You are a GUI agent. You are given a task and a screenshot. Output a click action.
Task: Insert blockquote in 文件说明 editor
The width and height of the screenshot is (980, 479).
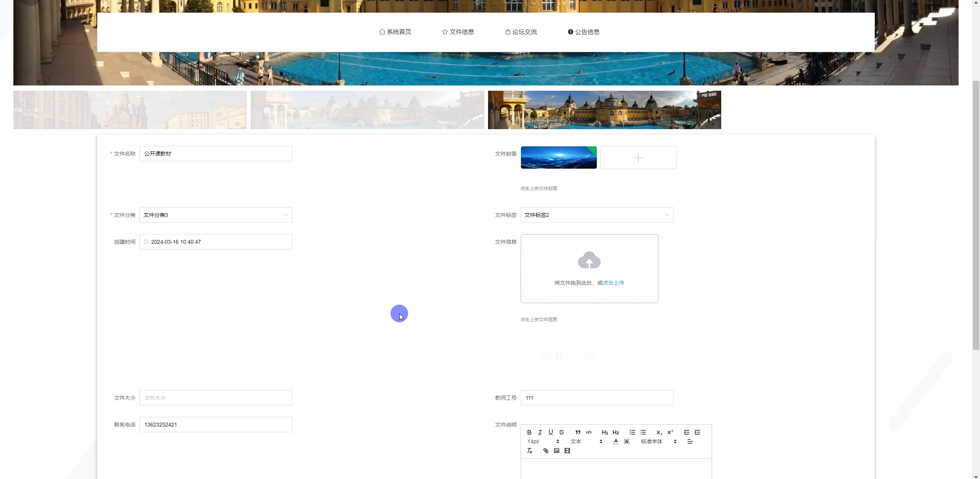point(578,432)
